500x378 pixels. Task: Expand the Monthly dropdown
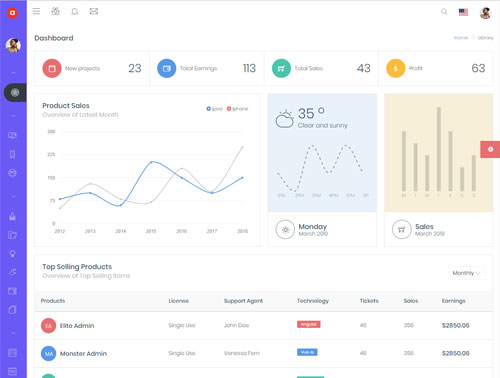466,273
